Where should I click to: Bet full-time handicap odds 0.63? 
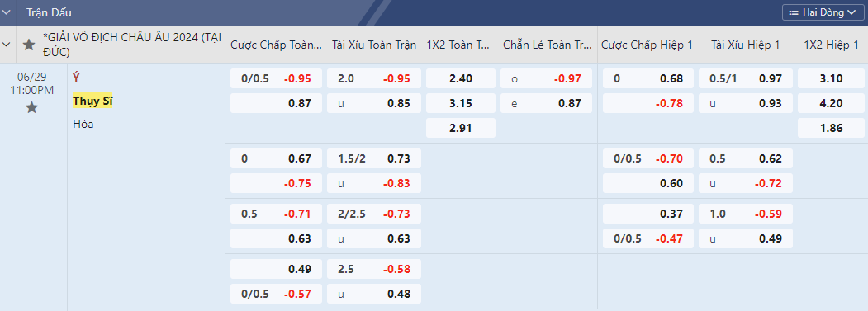click(276, 238)
